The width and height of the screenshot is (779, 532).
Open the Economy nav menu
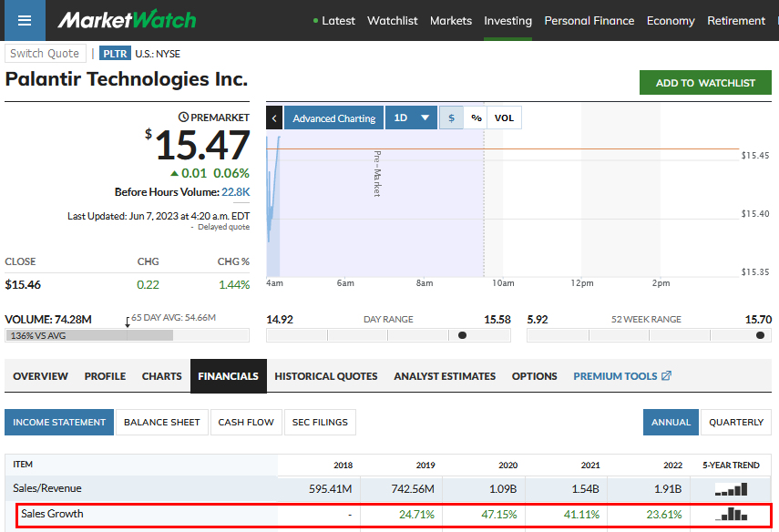[671, 20]
